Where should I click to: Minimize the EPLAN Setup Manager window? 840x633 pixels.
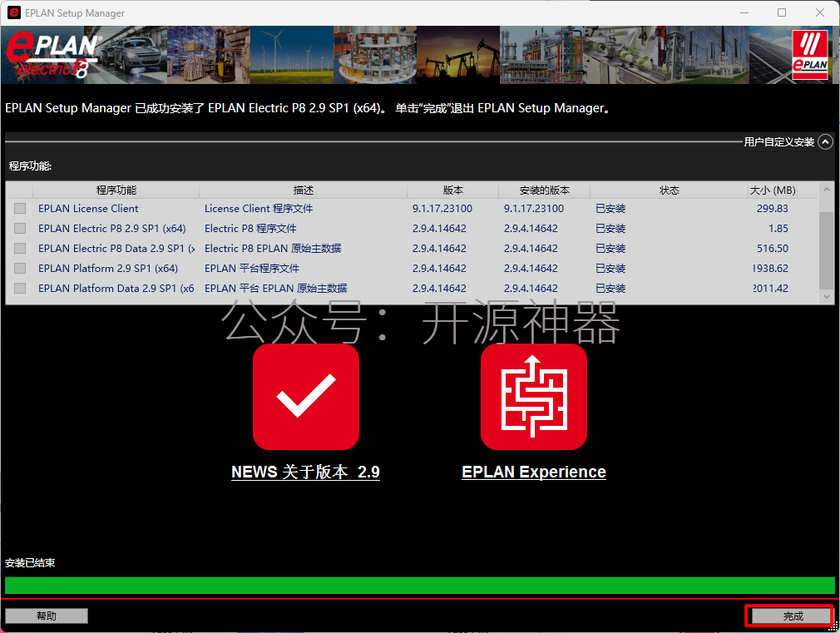744,12
